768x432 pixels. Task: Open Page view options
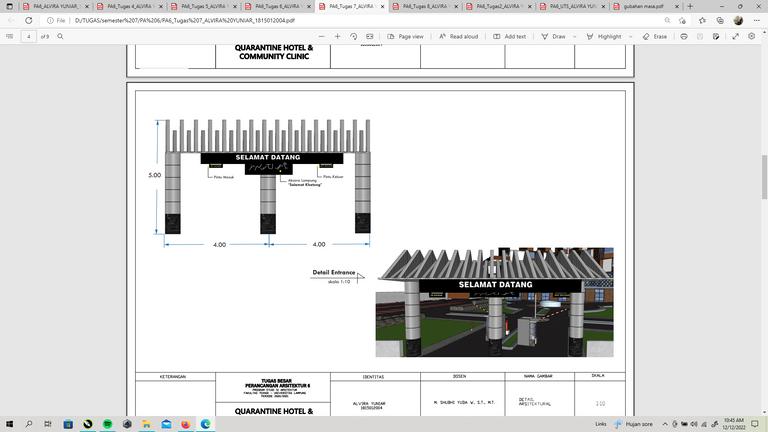(405, 36)
